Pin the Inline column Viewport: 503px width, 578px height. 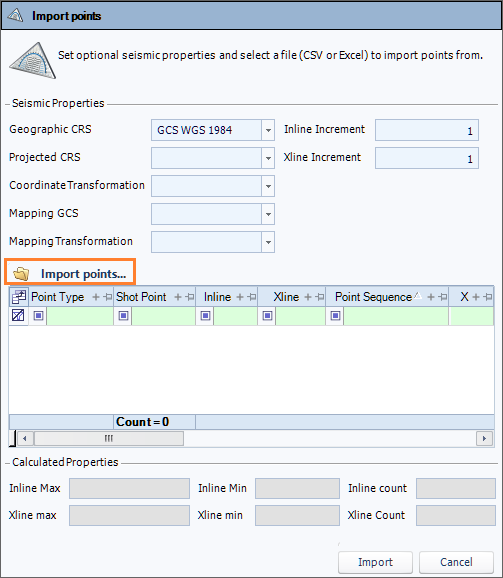point(252,297)
